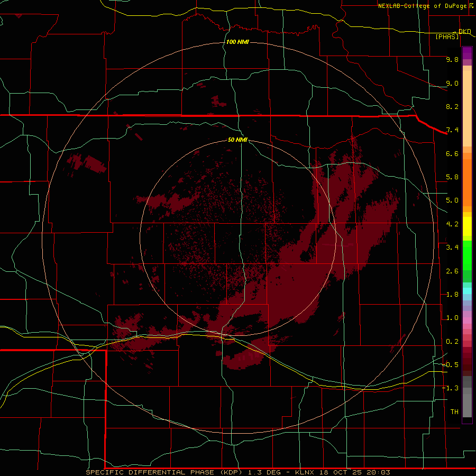Click the TH threshold label on the scale
The height and width of the screenshot is (476, 476).
pos(454,412)
